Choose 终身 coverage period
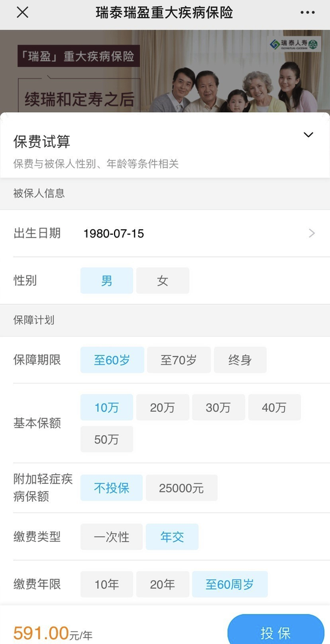The height and width of the screenshot is (644, 330). click(x=240, y=360)
